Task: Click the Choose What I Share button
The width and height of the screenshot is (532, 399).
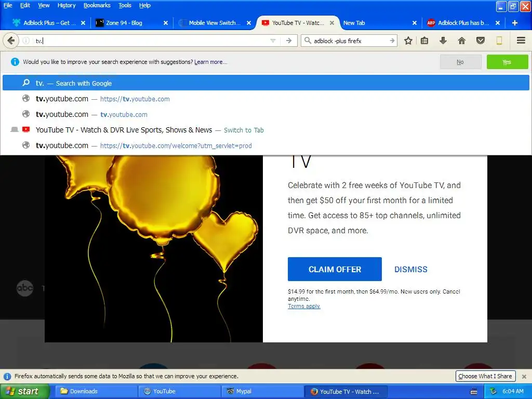Action: point(485,376)
